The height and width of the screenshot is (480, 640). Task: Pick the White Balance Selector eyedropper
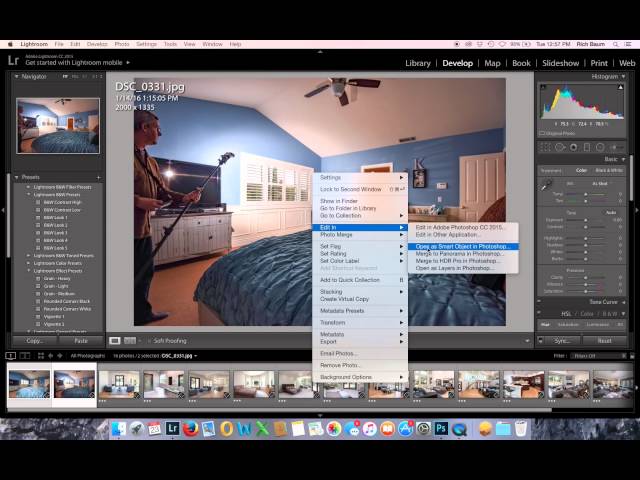pos(546,186)
